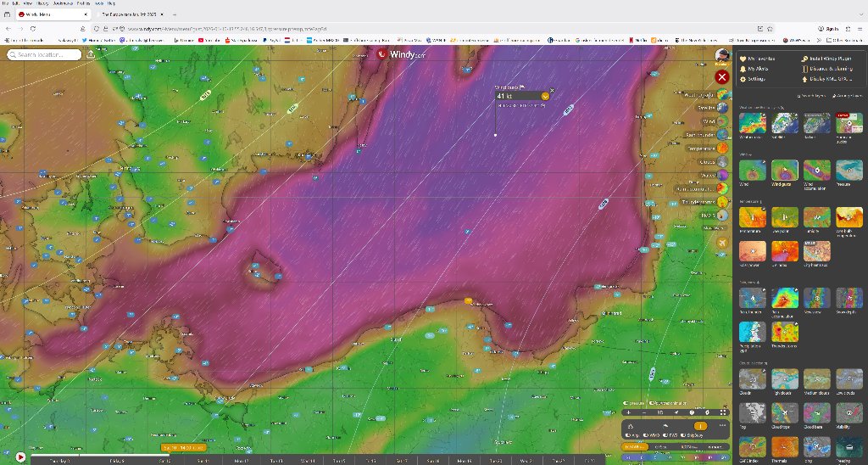Click the Waves quick layer icon
This screenshot has height=465, width=868.
click(x=721, y=175)
